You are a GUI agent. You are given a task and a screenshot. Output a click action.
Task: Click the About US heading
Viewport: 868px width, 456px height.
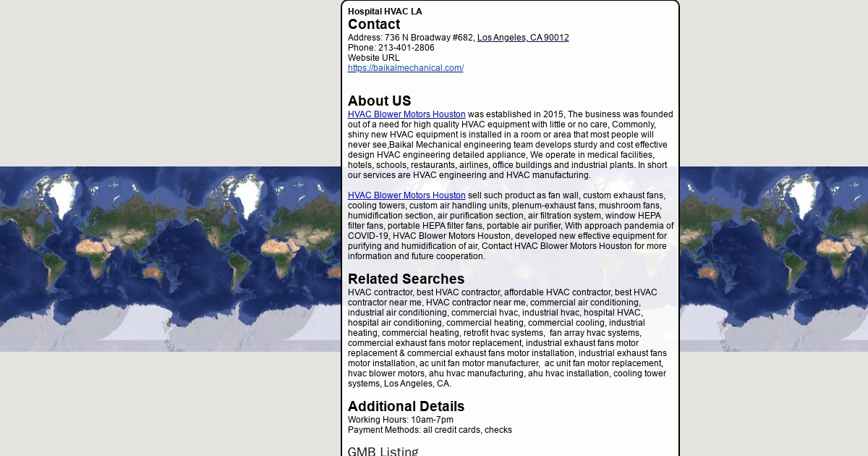coord(379,101)
